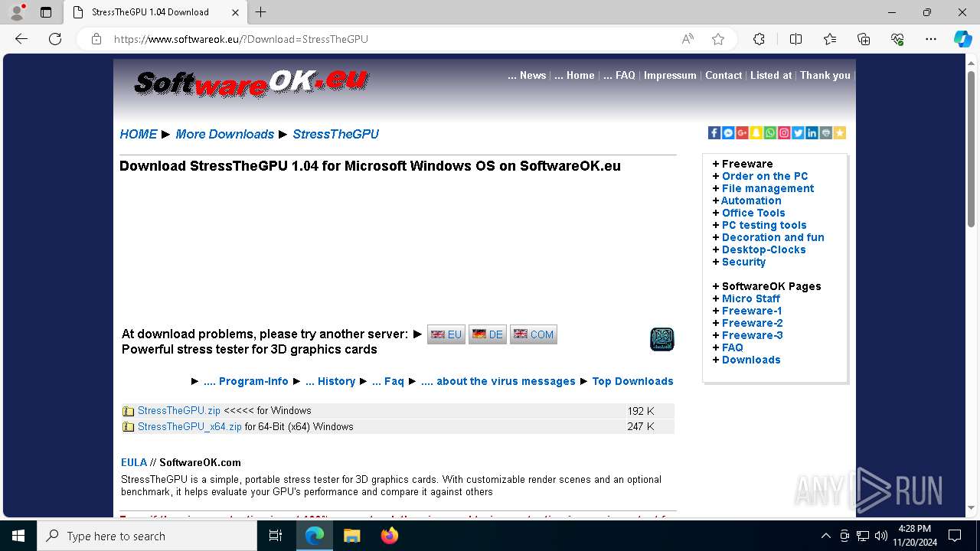Open the Program-Info link
Screen dimensions: 980x551
[x=246, y=381]
